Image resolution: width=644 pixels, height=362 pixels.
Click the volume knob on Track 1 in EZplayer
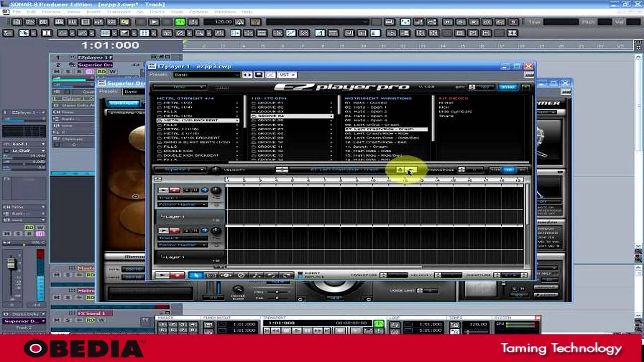[x=216, y=191]
